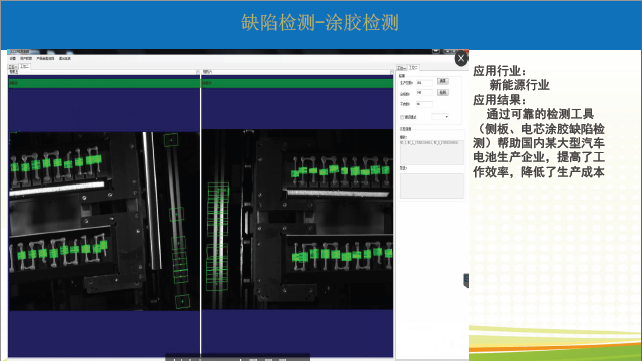642x361 pixels.
Task: Select the second station tab above the image panes
Action: click(x=25, y=66)
